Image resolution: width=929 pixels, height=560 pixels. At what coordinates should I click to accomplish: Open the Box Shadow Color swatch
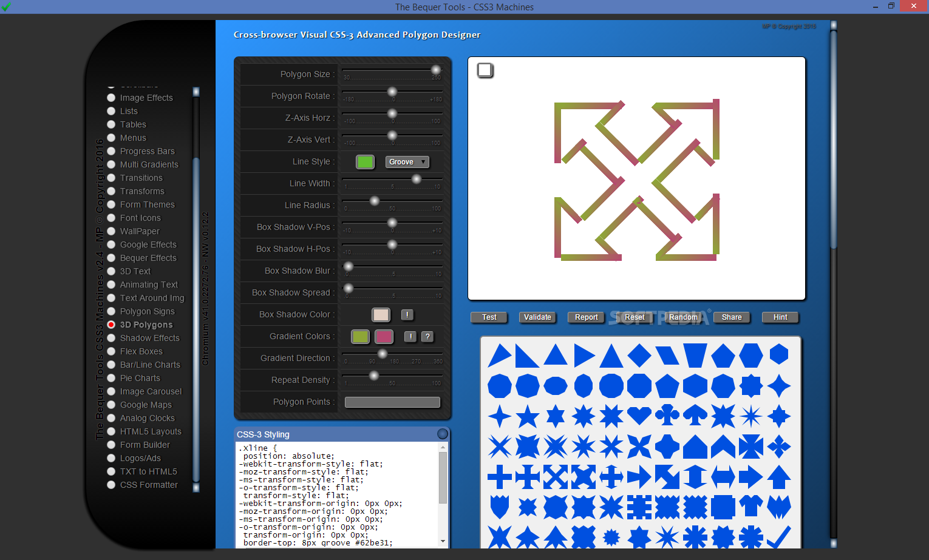point(381,314)
